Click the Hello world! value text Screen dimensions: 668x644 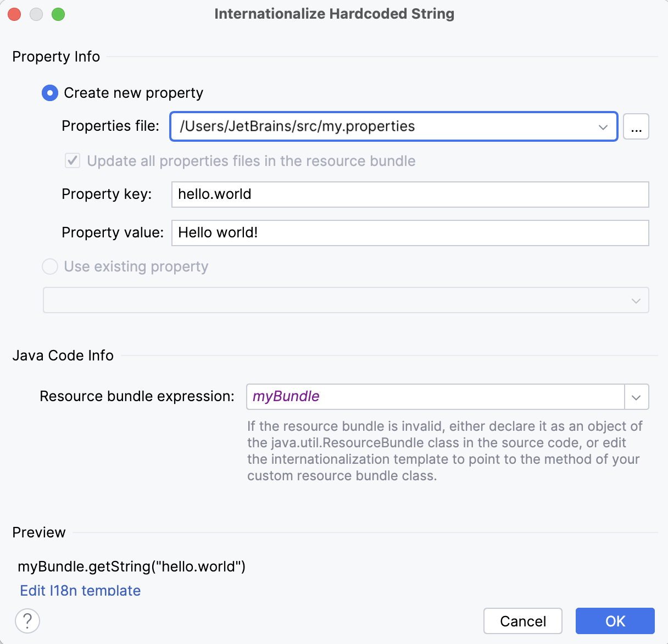click(x=217, y=232)
